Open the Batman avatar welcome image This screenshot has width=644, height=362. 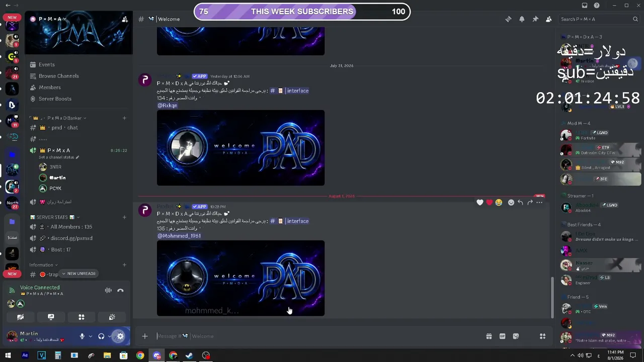pyautogui.click(x=240, y=278)
